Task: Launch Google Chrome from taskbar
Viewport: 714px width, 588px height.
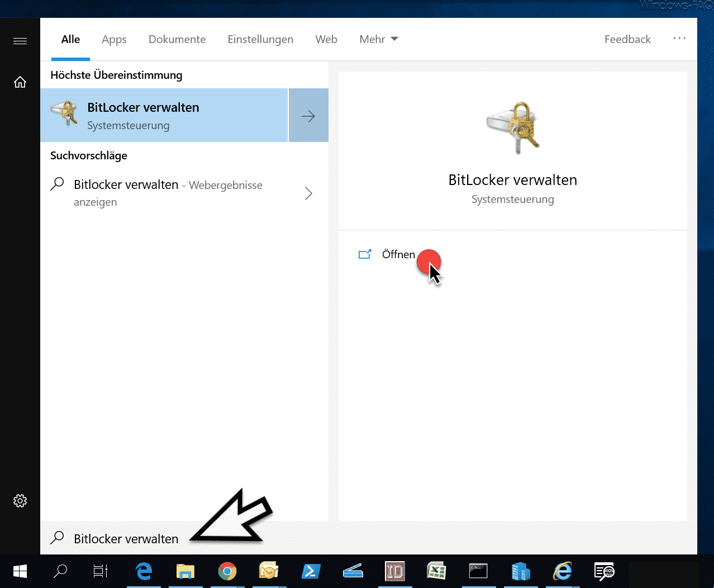Action: (x=227, y=571)
